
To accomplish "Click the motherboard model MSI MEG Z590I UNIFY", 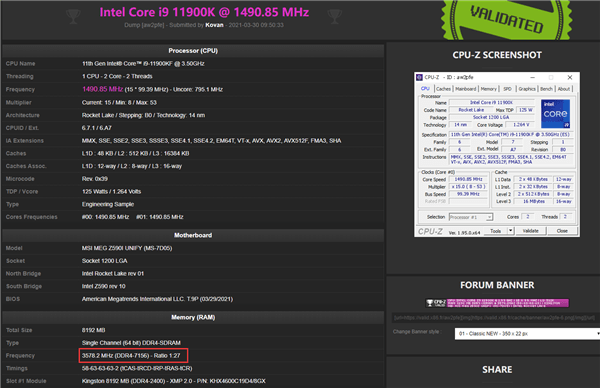I will (127, 248).
